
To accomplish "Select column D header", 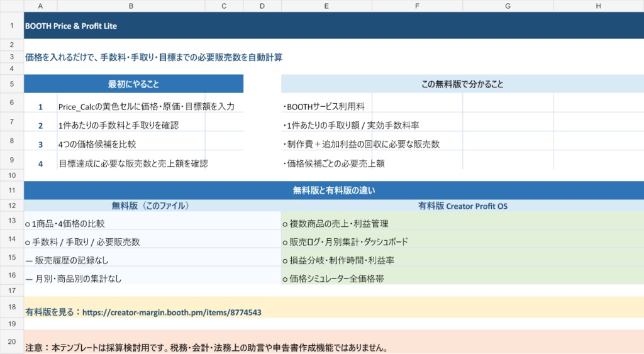I will (x=262, y=6).
